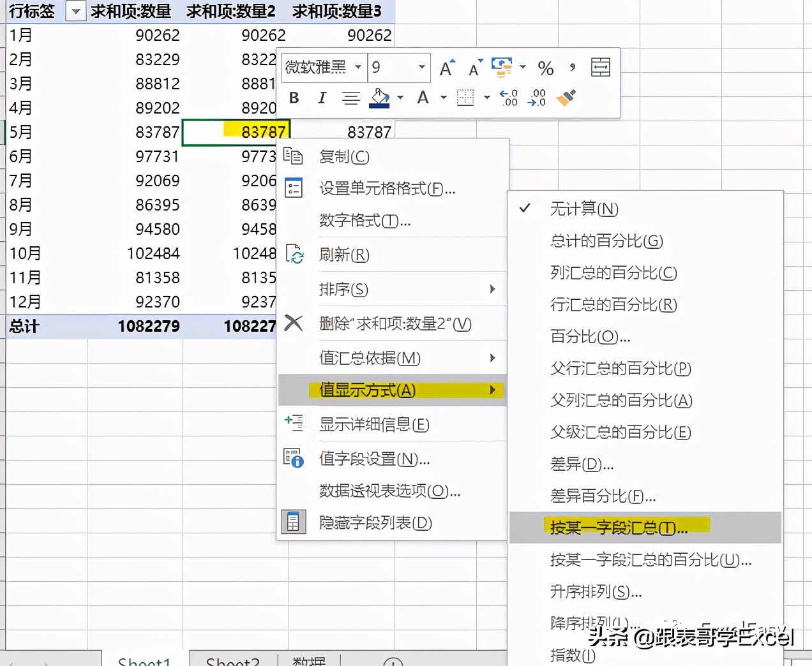812x666 pixels.
Task: Apply italic formatting from the mini toolbar
Action: [x=322, y=98]
